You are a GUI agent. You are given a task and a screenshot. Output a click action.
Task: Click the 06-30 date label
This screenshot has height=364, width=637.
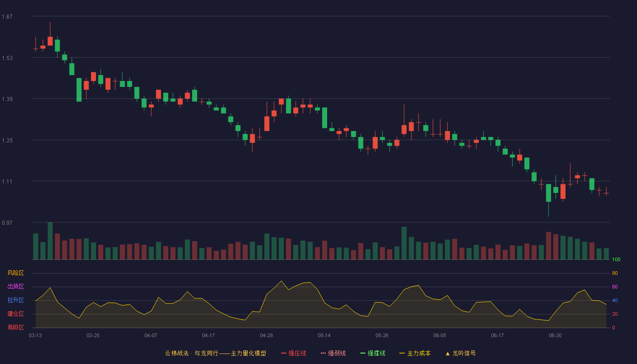click(555, 335)
